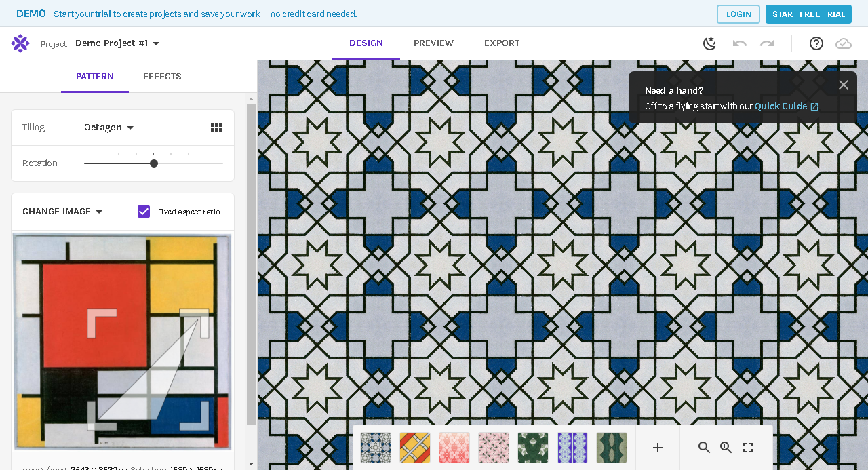Expand the CHANGE IMAGE dropdown
Image resolution: width=868 pixels, height=470 pixels.
coord(62,212)
